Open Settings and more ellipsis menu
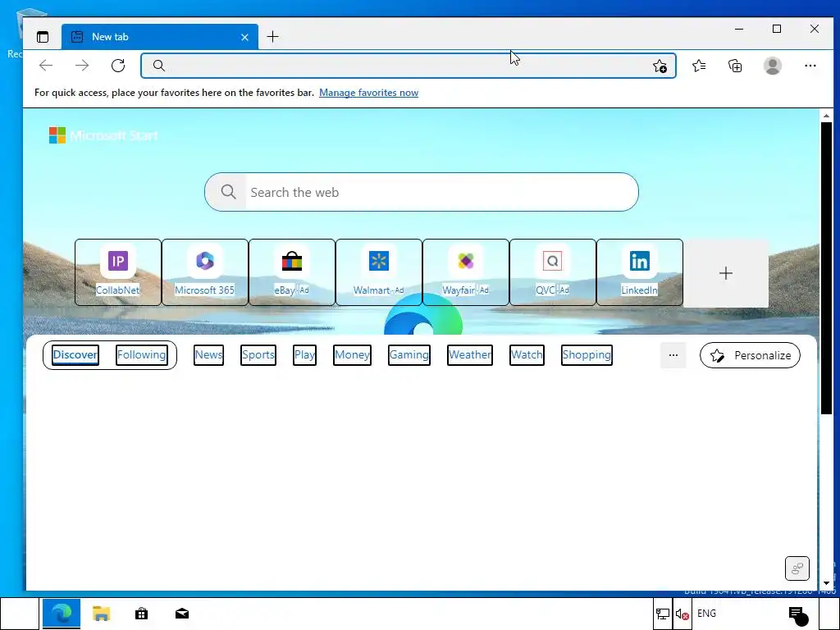Screen dimensions: 840x630 point(810,66)
